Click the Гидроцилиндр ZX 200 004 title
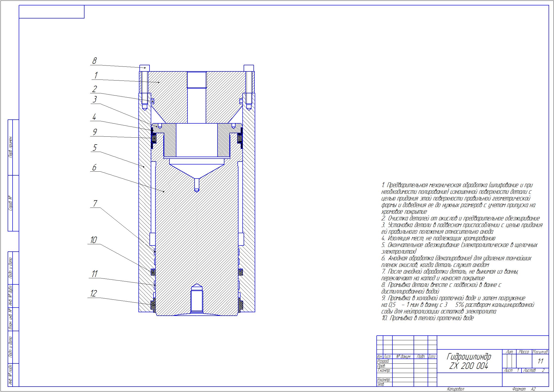The height and width of the screenshot is (392, 554). tap(469, 361)
